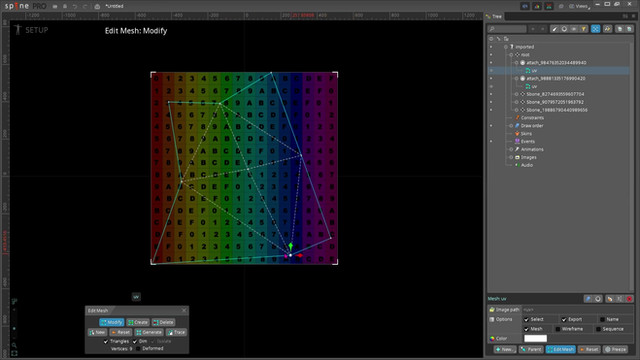Toggle the Edit Mesh button
Image resolution: width=640 pixels, height=360 pixels.
[x=560, y=349]
